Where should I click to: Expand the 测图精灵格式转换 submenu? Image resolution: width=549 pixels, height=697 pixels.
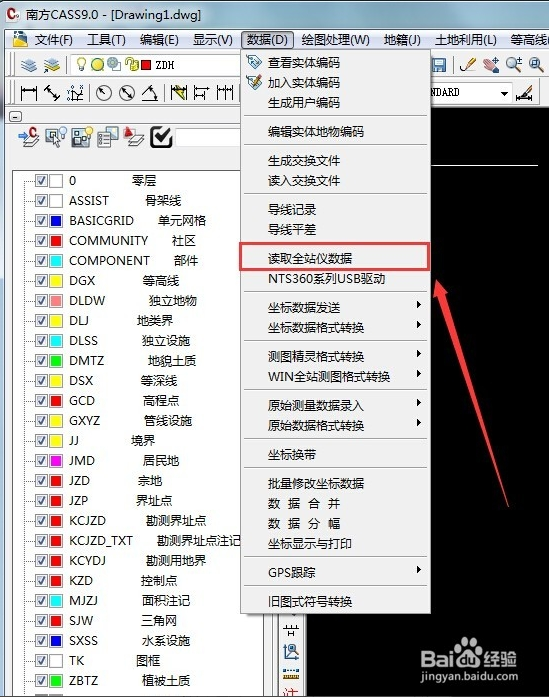pyautogui.click(x=336, y=356)
